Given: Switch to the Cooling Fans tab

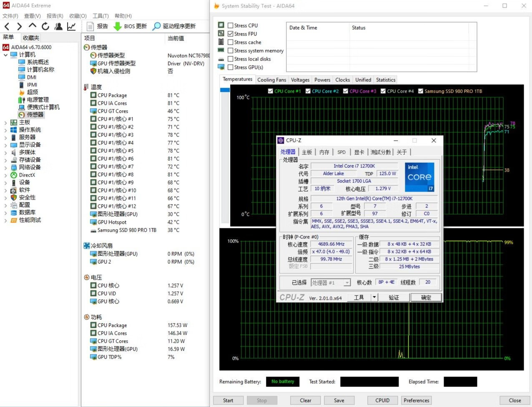Looking at the screenshot, I should pyautogui.click(x=271, y=80).
